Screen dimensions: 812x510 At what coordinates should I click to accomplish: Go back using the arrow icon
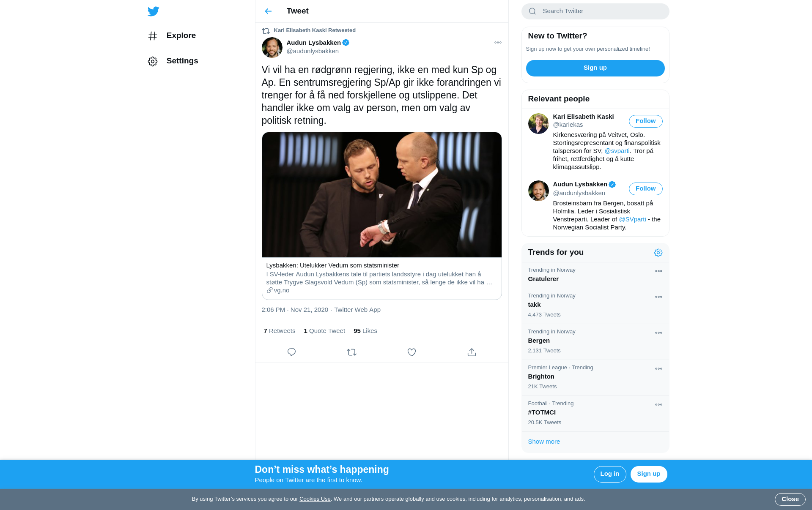268,11
